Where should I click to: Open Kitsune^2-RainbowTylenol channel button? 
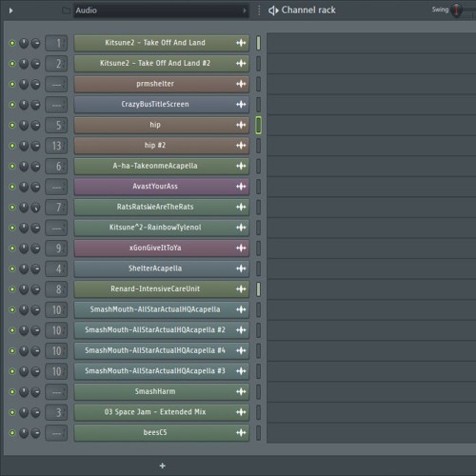[x=161, y=228]
